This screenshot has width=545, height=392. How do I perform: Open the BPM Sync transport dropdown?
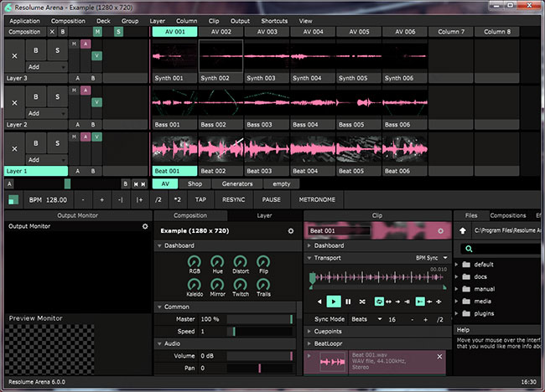tap(431, 258)
